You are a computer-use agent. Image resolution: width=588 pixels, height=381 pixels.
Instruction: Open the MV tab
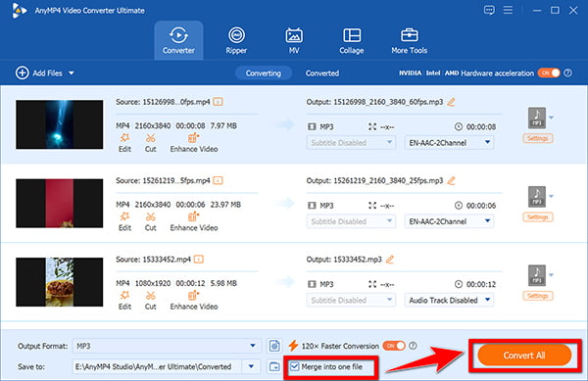[294, 40]
